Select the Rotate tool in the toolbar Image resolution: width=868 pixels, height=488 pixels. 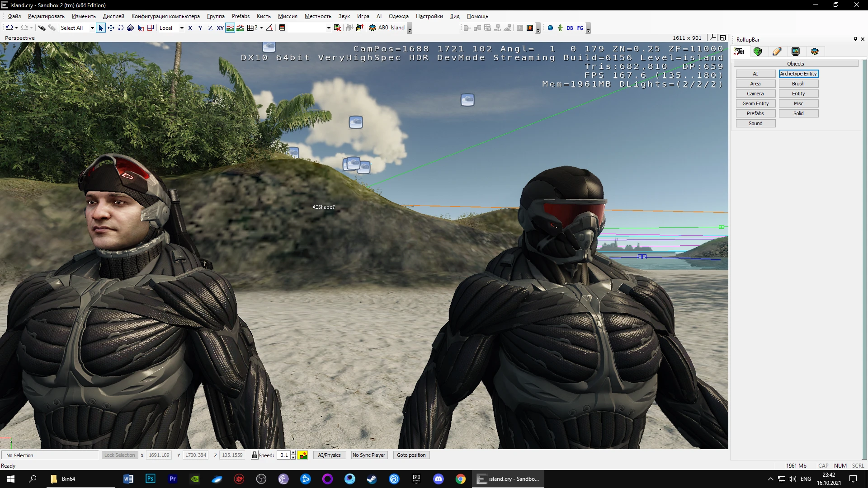point(121,28)
